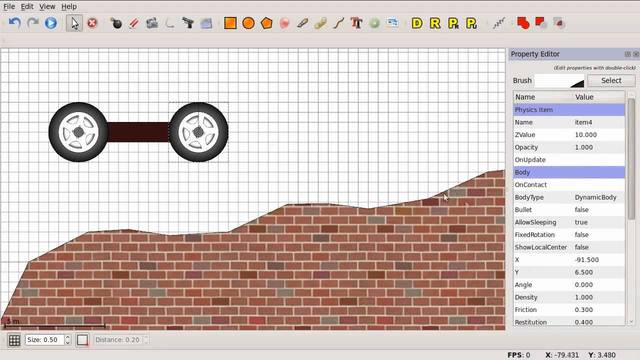
Task: Select the red T text tool
Action: click(356, 23)
